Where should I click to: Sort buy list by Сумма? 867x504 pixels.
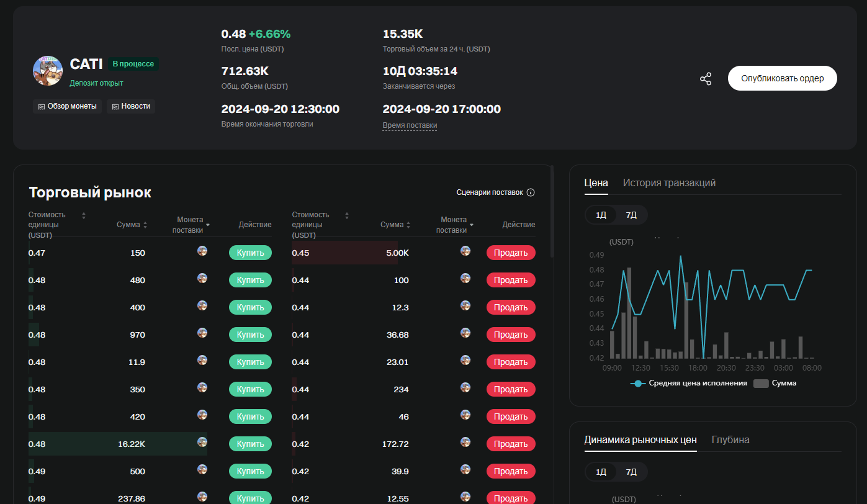coord(145,225)
